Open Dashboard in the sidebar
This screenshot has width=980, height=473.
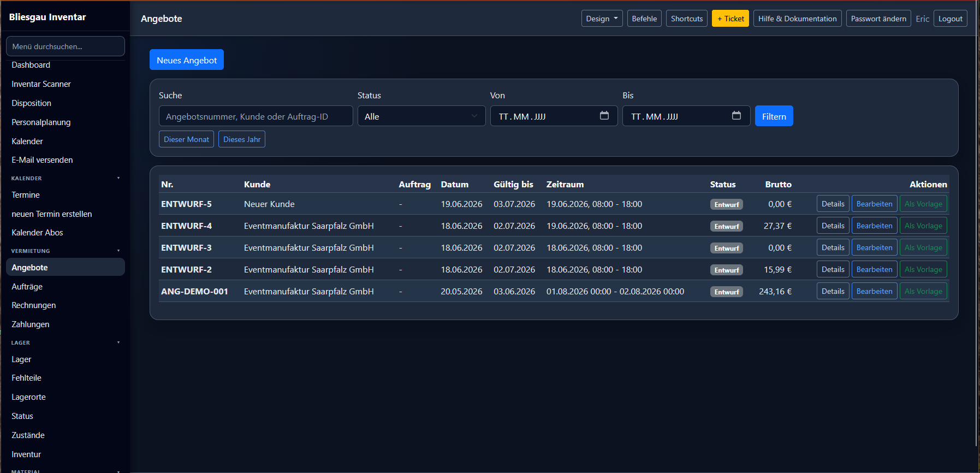coord(66,65)
